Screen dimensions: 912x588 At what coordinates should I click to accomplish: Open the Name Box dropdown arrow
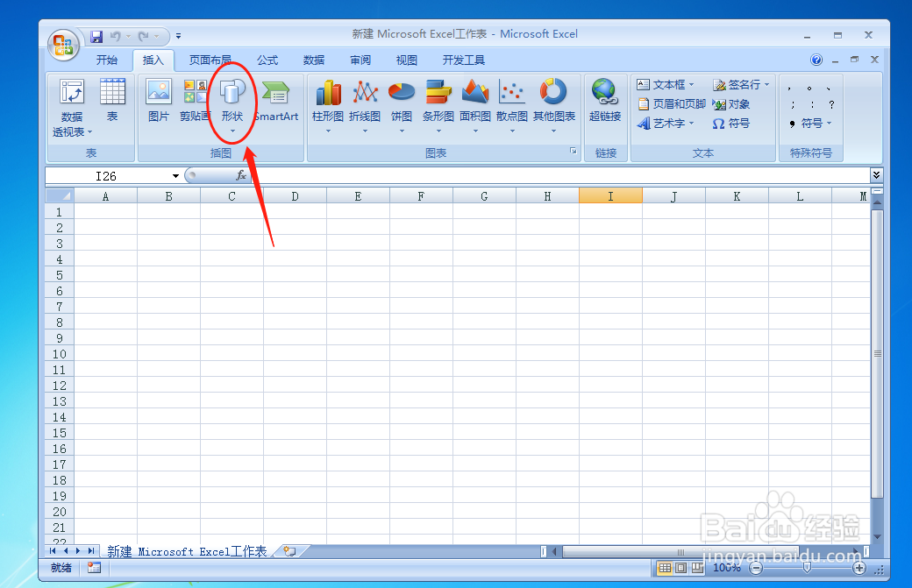point(175,176)
